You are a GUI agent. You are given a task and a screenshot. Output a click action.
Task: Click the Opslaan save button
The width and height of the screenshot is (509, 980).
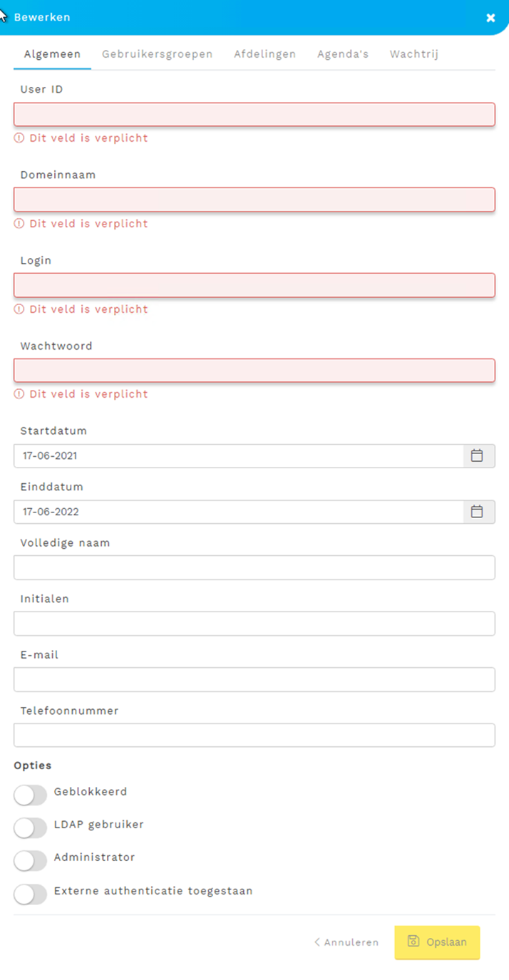[437, 942]
